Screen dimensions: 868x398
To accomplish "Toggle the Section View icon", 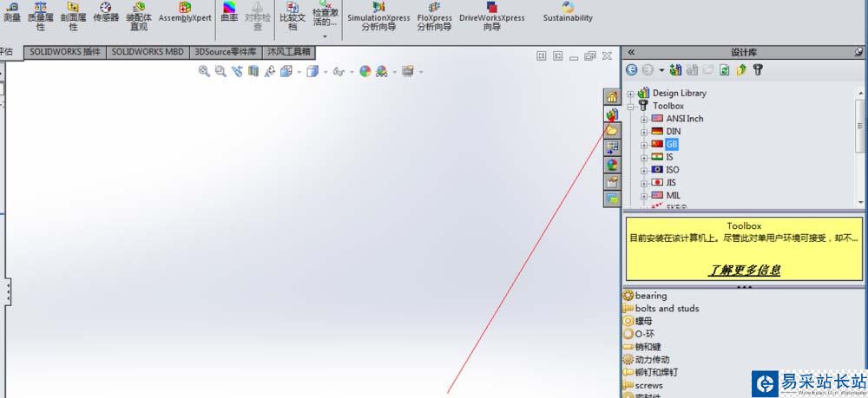I will tap(253, 71).
